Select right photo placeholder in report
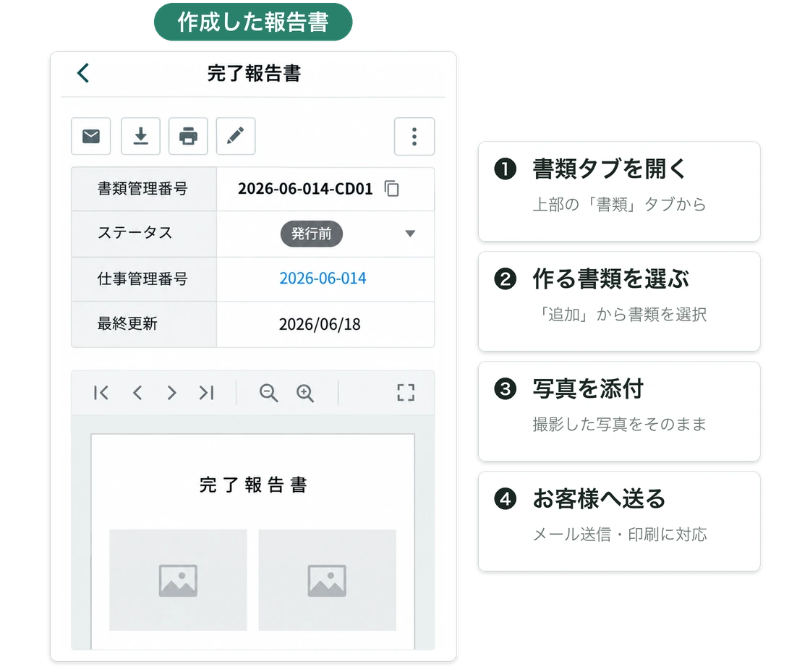The height and width of the screenshot is (672, 810). click(328, 580)
